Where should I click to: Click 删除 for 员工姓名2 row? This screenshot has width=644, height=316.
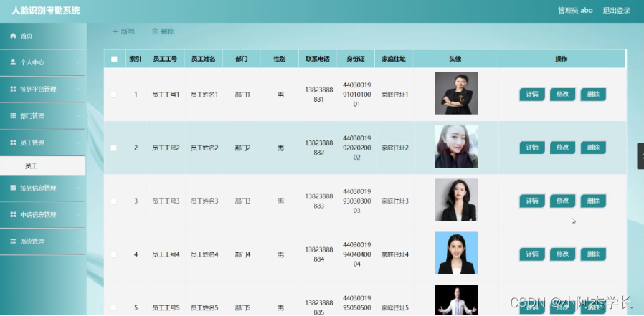pyautogui.click(x=593, y=148)
